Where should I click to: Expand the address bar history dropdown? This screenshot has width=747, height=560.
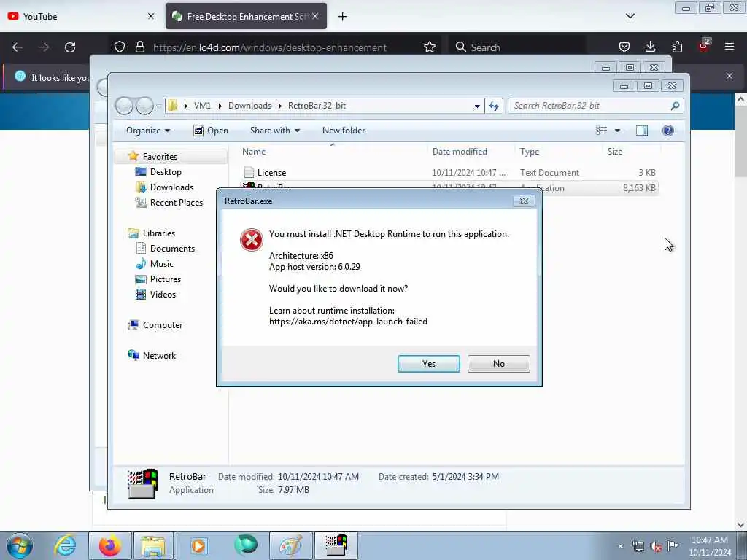tap(477, 106)
